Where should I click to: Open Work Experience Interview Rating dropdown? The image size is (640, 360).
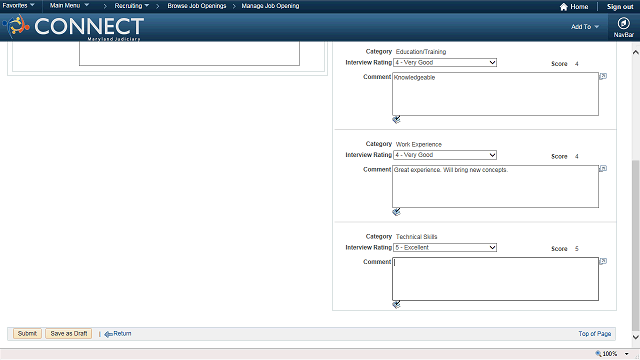pyautogui.click(x=445, y=155)
